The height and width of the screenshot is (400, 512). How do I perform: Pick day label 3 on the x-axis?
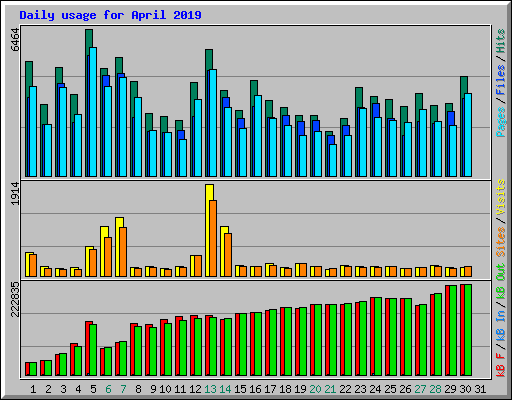[63, 389]
